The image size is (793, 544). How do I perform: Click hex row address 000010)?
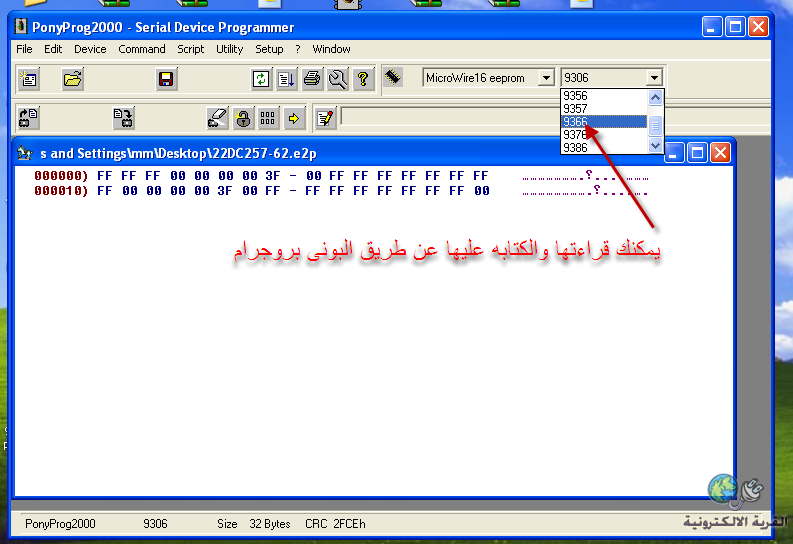(61, 191)
